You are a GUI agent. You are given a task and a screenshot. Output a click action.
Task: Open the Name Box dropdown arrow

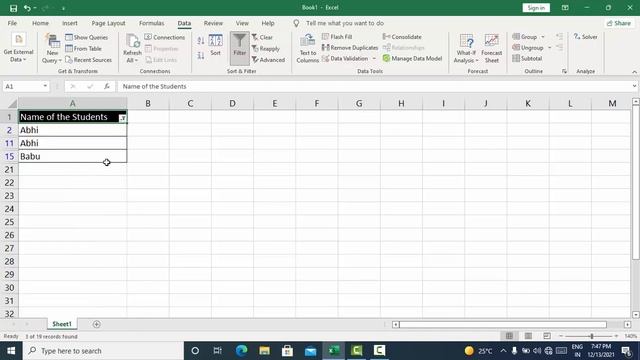click(x=45, y=87)
